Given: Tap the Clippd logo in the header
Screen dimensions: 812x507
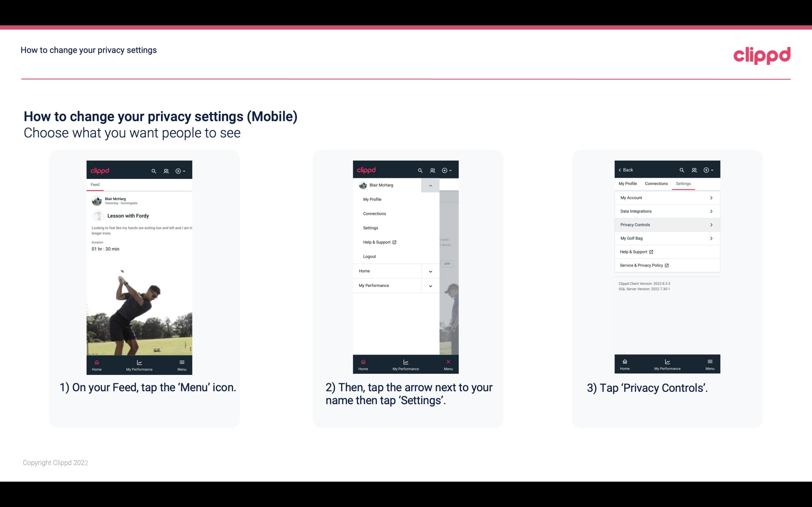Looking at the screenshot, I should point(762,55).
